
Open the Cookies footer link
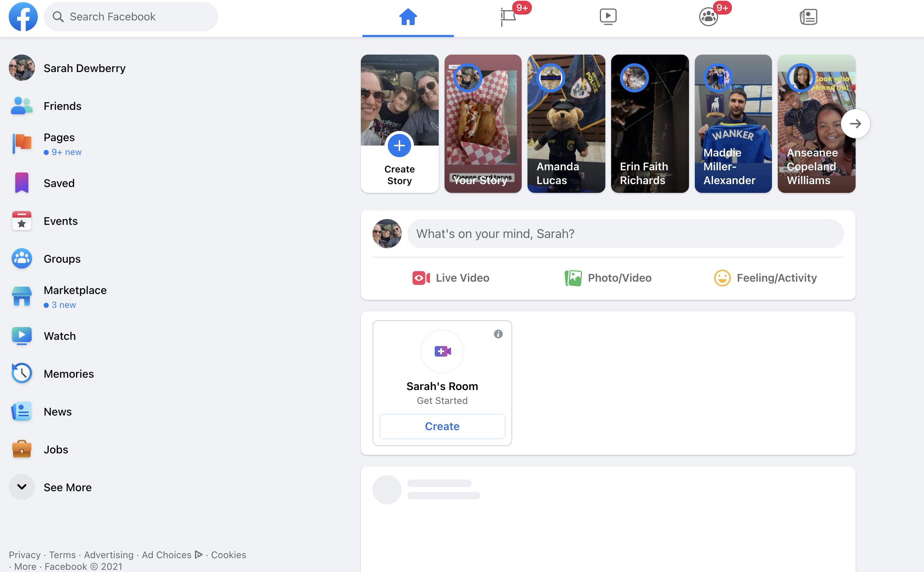pos(228,555)
